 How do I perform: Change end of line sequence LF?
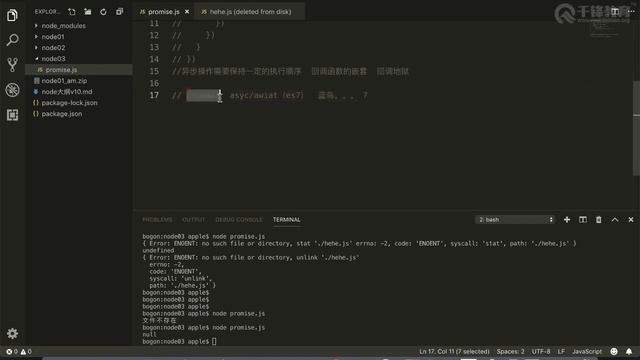tap(561, 351)
